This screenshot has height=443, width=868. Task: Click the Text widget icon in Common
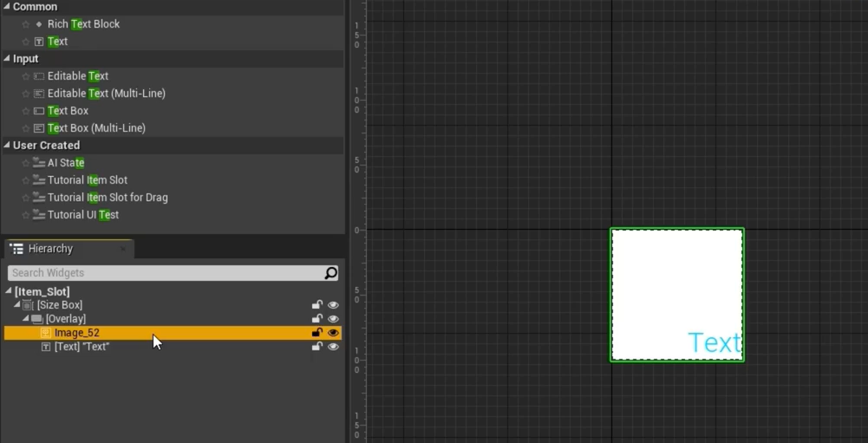(39, 42)
